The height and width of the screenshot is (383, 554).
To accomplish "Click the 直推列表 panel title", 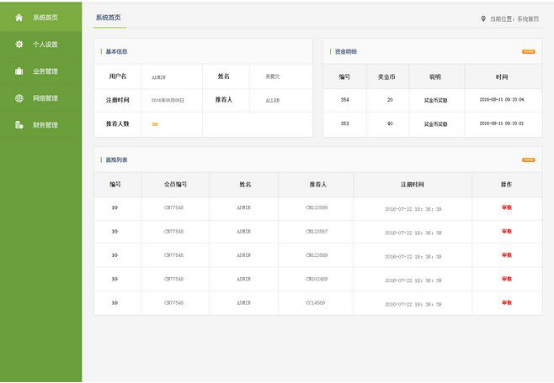I will (117, 160).
